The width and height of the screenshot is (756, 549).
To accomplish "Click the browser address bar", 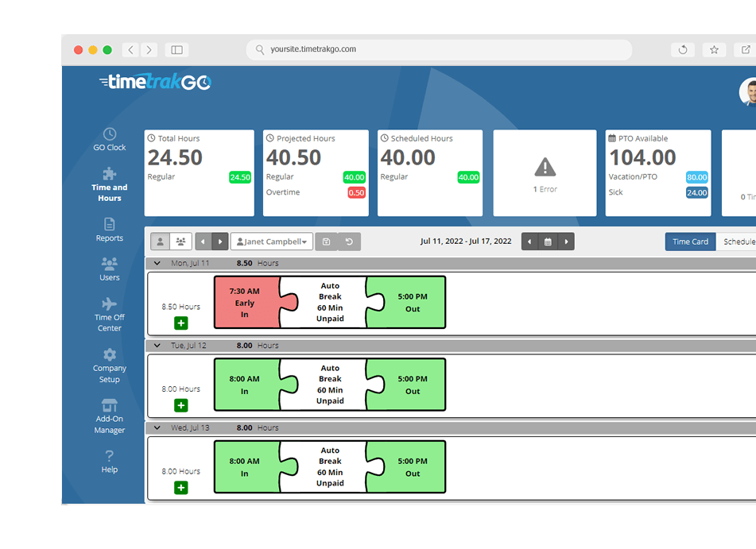I will (x=439, y=49).
